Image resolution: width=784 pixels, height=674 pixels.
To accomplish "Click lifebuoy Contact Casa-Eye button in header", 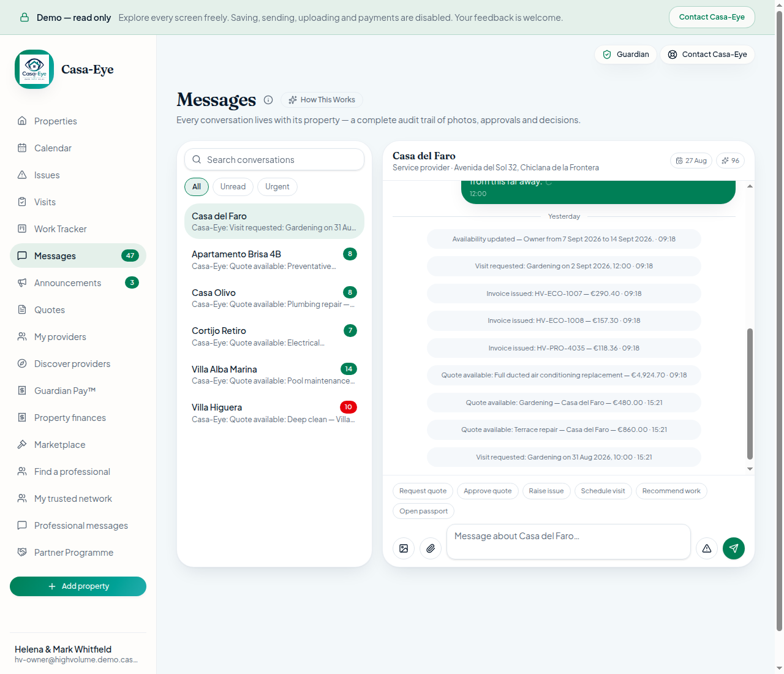I will tap(707, 55).
